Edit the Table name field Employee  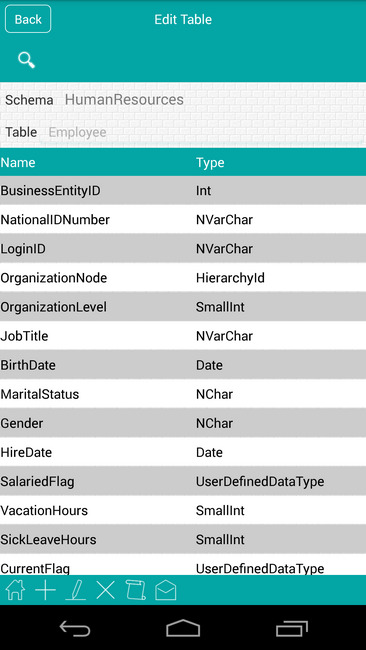pyautogui.click(x=78, y=132)
